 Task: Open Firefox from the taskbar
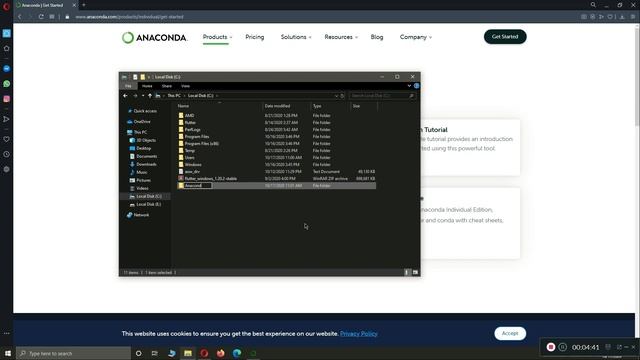pyautogui.click(x=220, y=353)
